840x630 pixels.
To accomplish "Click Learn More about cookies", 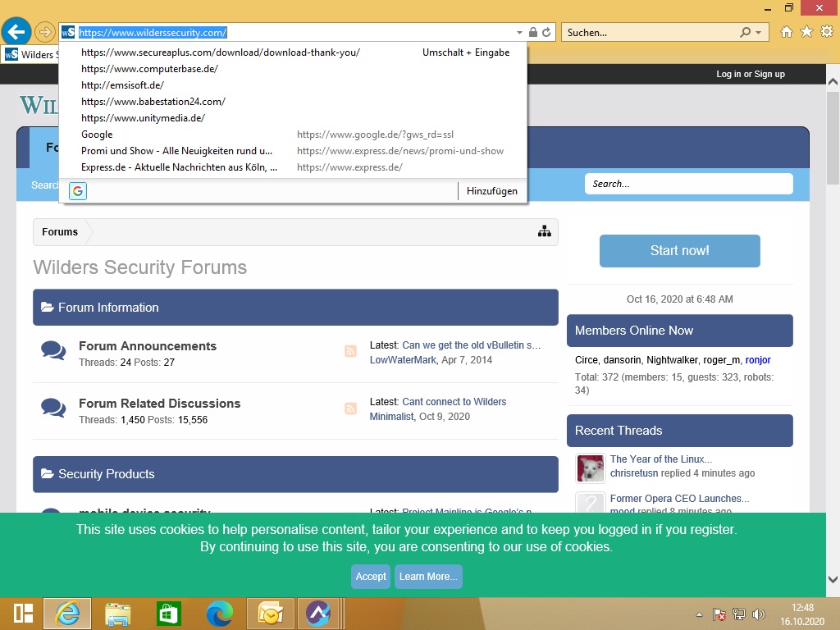I will [x=428, y=577].
